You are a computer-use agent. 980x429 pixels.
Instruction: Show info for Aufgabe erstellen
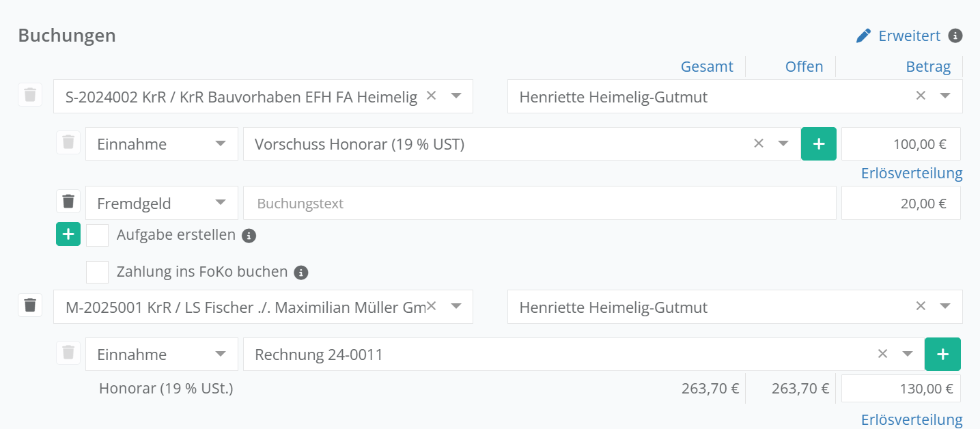(249, 236)
